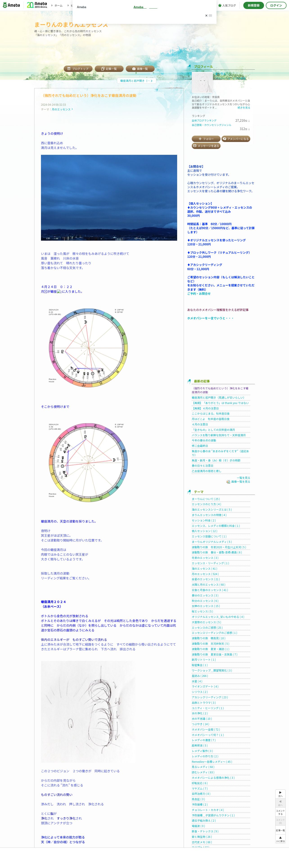Click 画像一覧を見る with image icon
The height and width of the screenshot is (868, 289).
238,482
